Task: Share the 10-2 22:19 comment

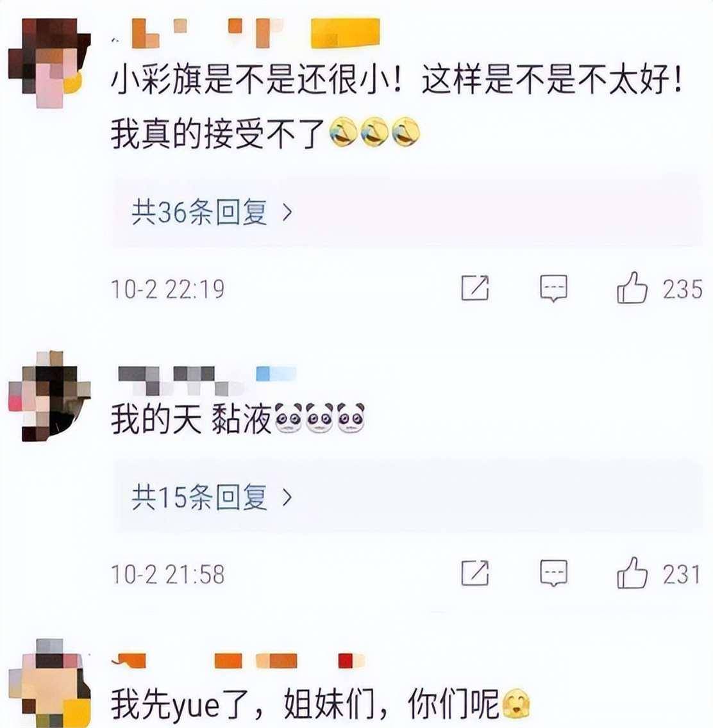Action: [x=475, y=287]
